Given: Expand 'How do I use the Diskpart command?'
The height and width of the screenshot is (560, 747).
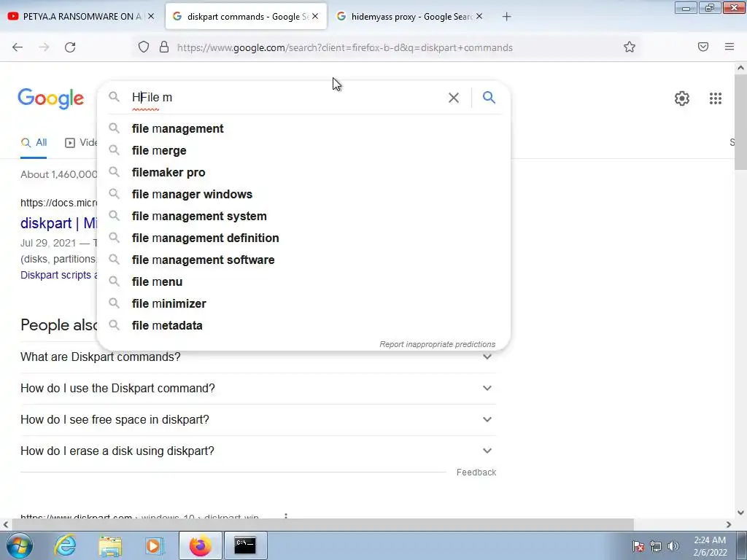Looking at the screenshot, I should coord(258,389).
